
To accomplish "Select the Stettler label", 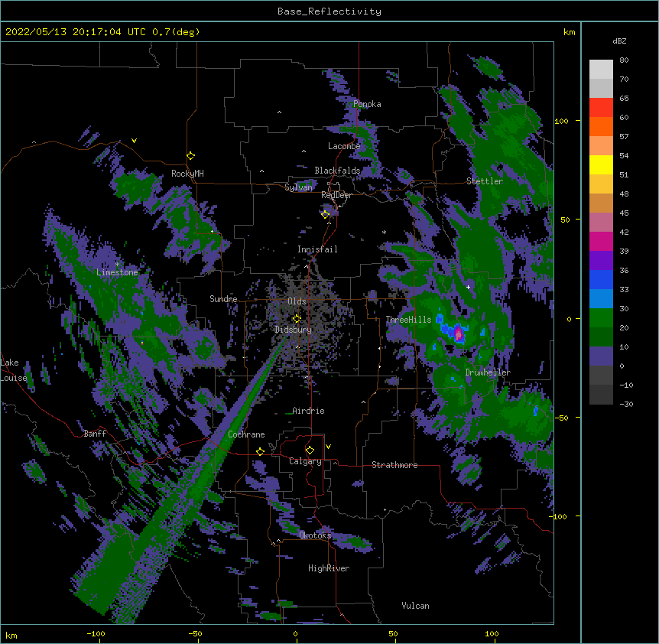I will (x=485, y=181).
